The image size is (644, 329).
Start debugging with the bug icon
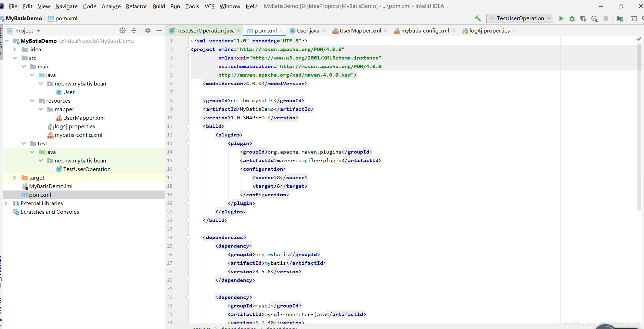tap(572, 18)
